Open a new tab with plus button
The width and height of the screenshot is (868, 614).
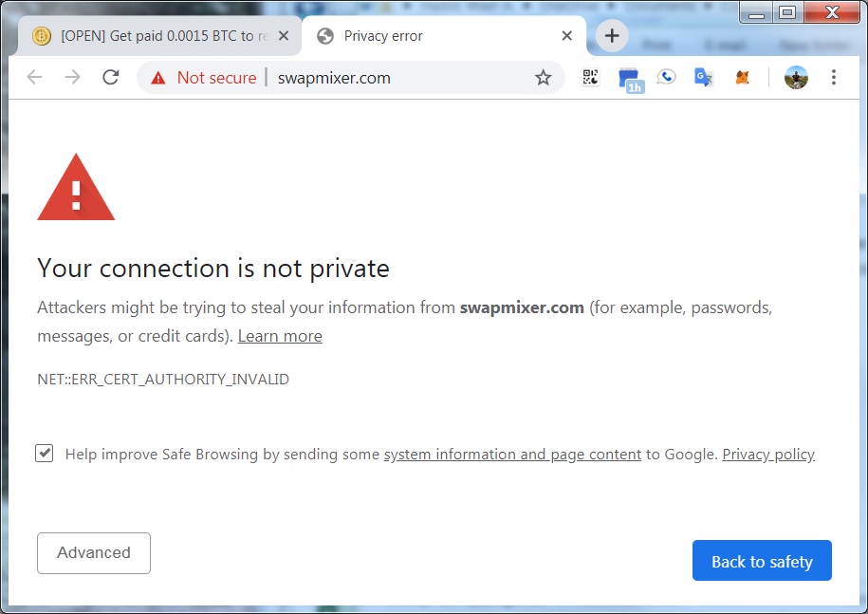612,36
